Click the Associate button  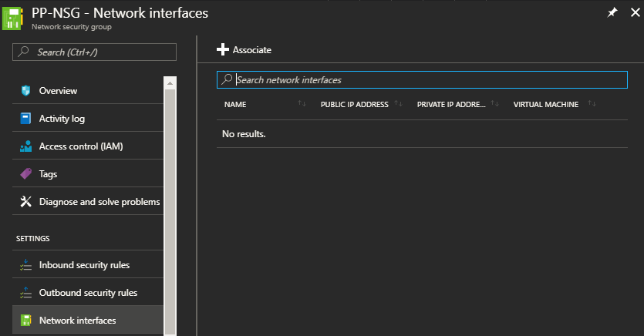point(244,49)
